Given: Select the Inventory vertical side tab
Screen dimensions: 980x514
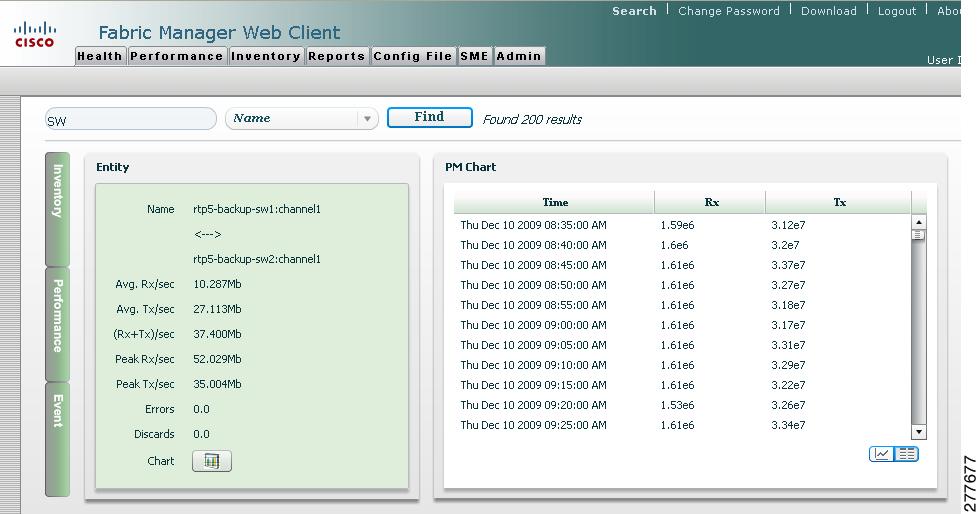Looking at the screenshot, I should pos(58,209).
